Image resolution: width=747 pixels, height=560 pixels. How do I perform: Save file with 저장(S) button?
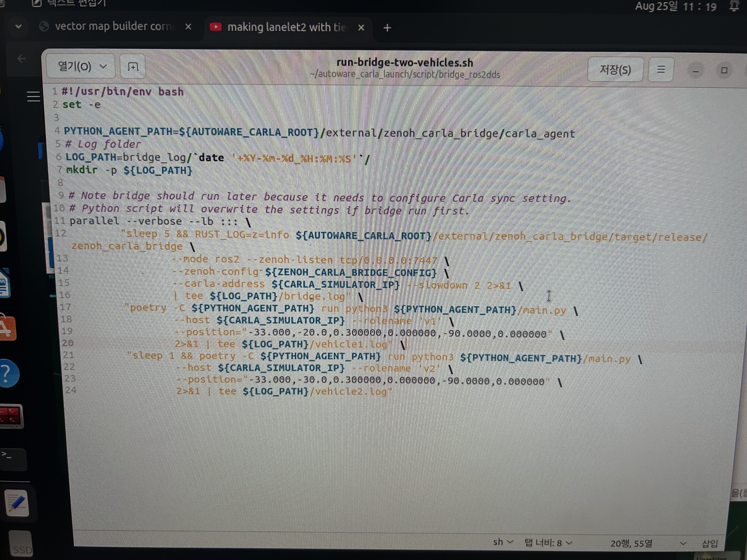coord(615,69)
